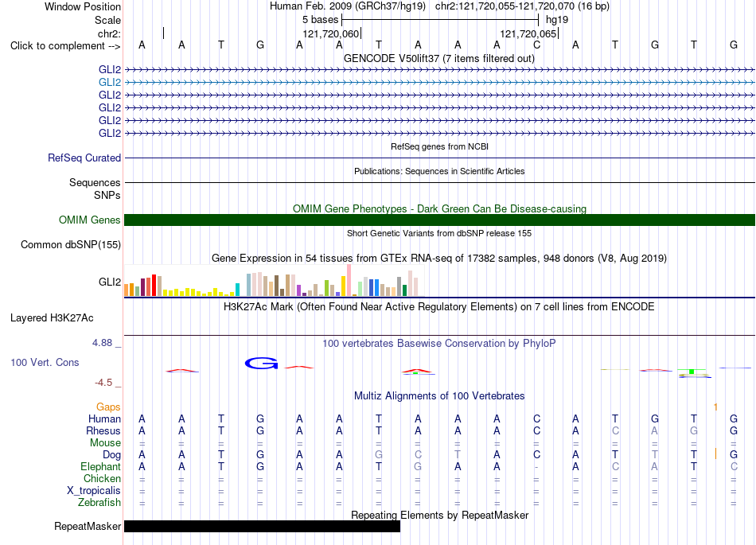Click tallest pink bar in GTEx expression chart

click(349, 280)
